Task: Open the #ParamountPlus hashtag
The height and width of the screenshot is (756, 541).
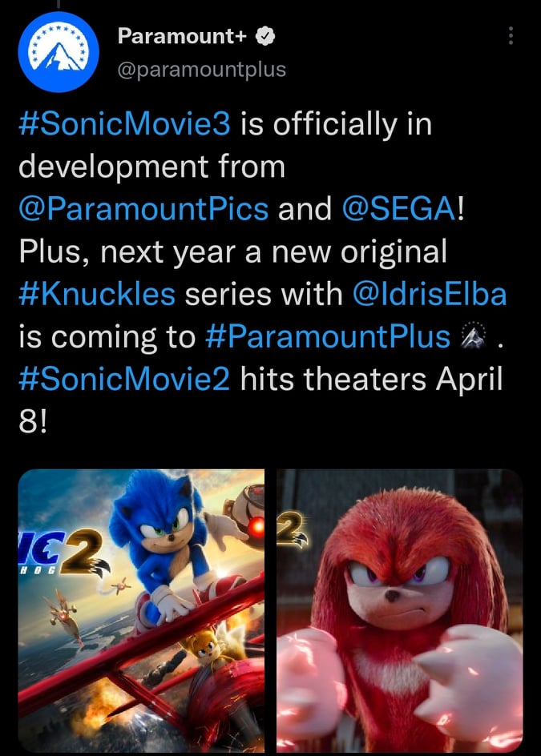Action: point(328,336)
